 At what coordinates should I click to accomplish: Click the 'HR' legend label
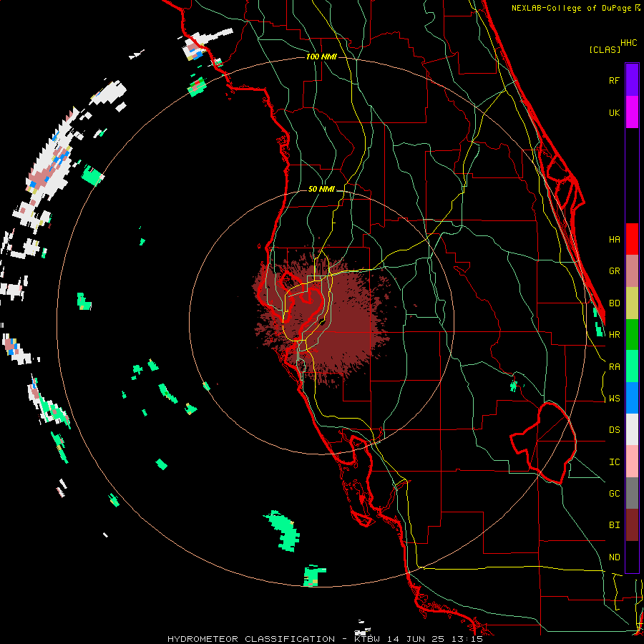615,335
